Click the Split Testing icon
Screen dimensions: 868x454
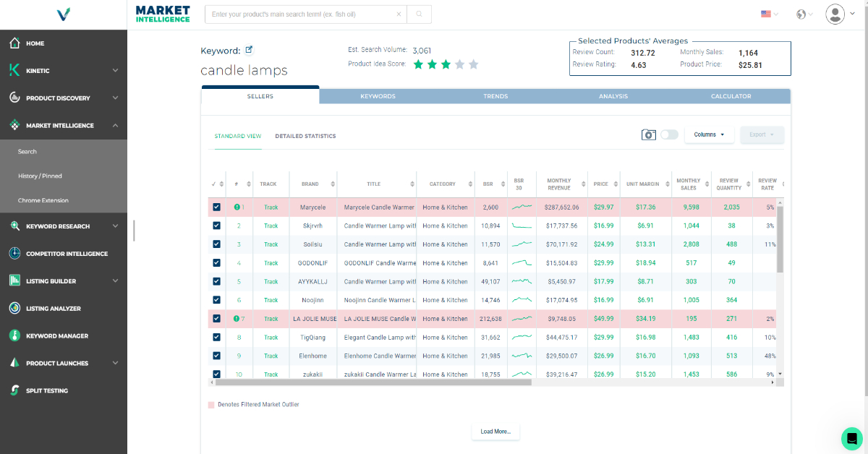pyautogui.click(x=14, y=390)
